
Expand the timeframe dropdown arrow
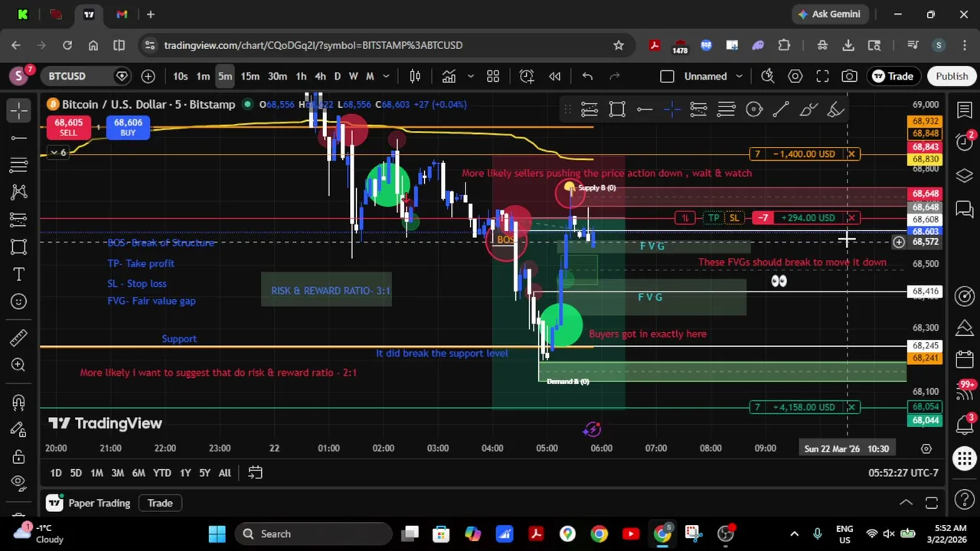pyautogui.click(x=386, y=76)
